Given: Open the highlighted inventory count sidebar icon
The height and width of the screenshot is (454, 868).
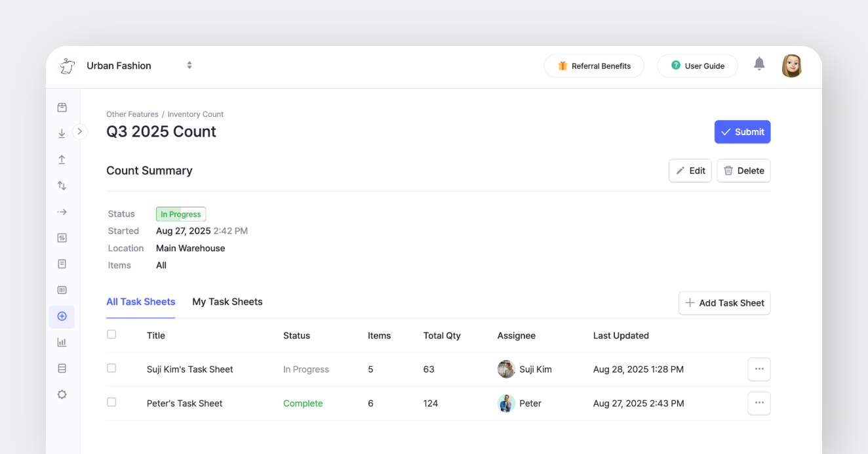Looking at the screenshot, I should 62,316.
